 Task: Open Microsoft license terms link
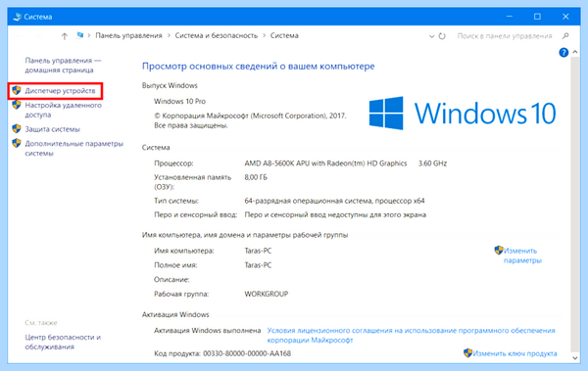(411, 336)
